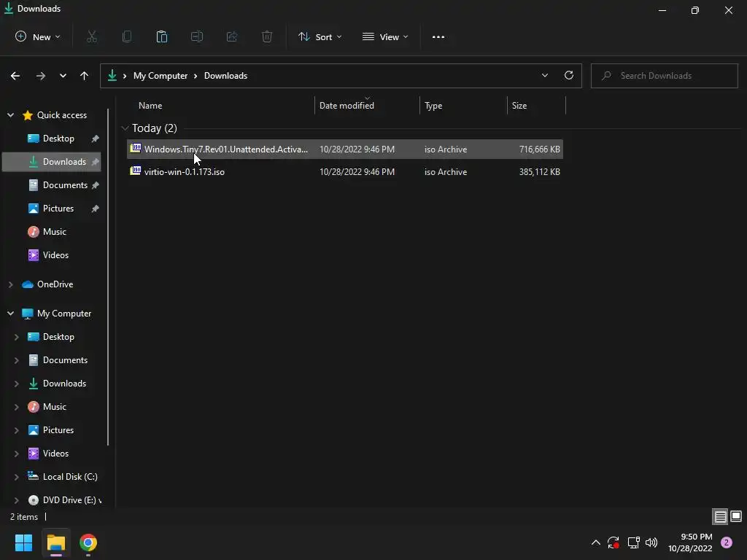
Task: Click the Cut scissors icon
Action: 92,36
